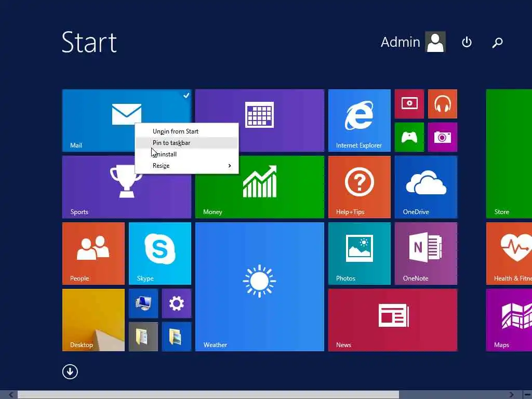
Task: Open the Help+Tips tile
Action: tap(360, 187)
